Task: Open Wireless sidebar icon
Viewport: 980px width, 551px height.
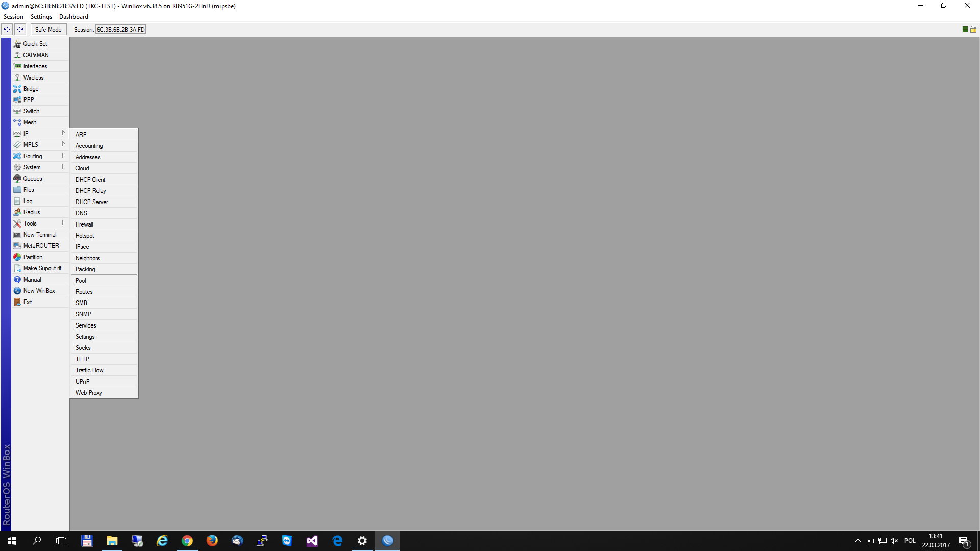Action: point(17,78)
